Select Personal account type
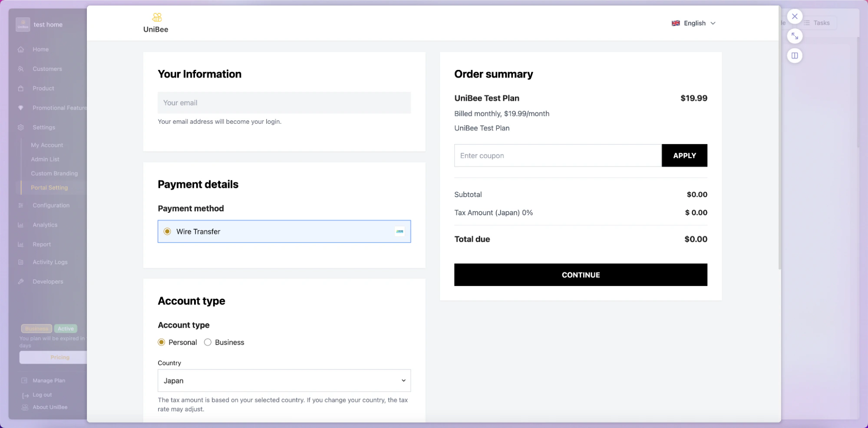Screen dimensions: 868x428 tap(161, 342)
